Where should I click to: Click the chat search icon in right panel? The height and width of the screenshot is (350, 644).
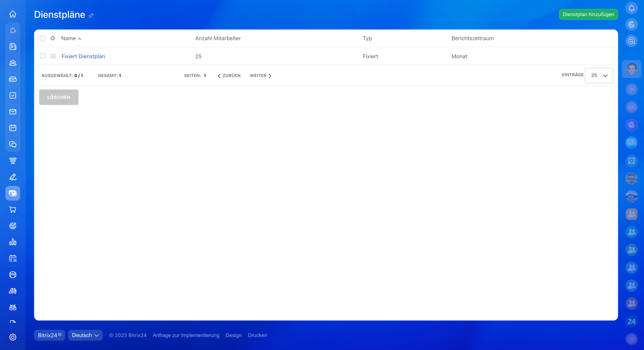pyautogui.click(x=631, y=40)
